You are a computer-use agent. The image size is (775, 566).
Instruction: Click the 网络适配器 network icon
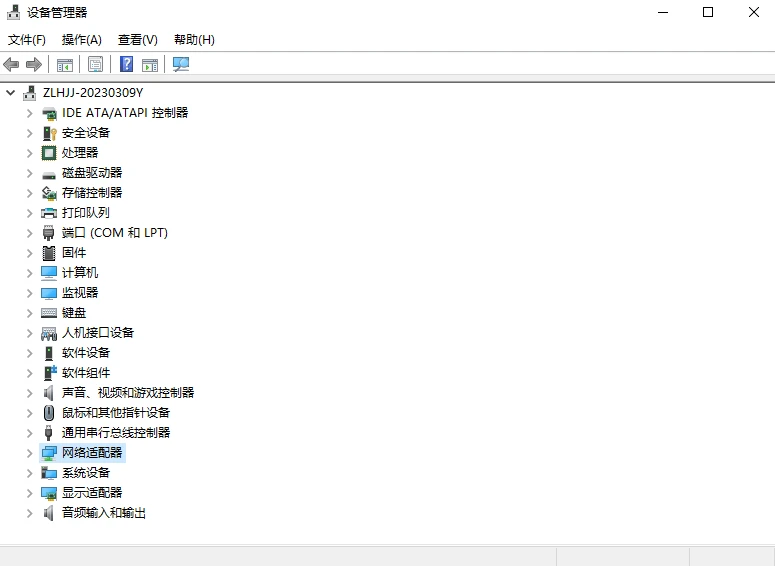pyautogui.click(x=49, y=453)
